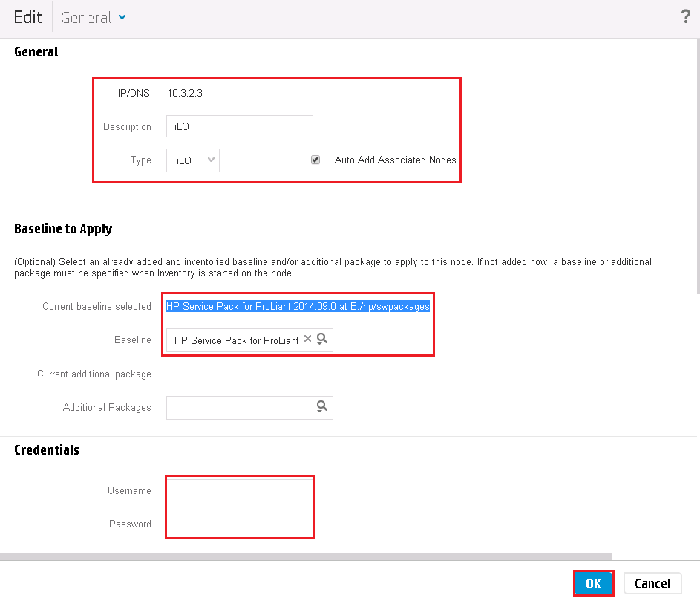700x601 pixels.
Task: Expand the chevron arrow next to General in header
Action: [122, 17]
